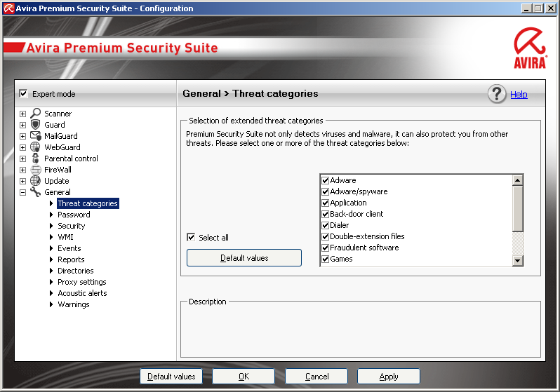Uncheck the Fraudulent software category
This screenshot has width=560, height=392.
(x=325, y=248)
